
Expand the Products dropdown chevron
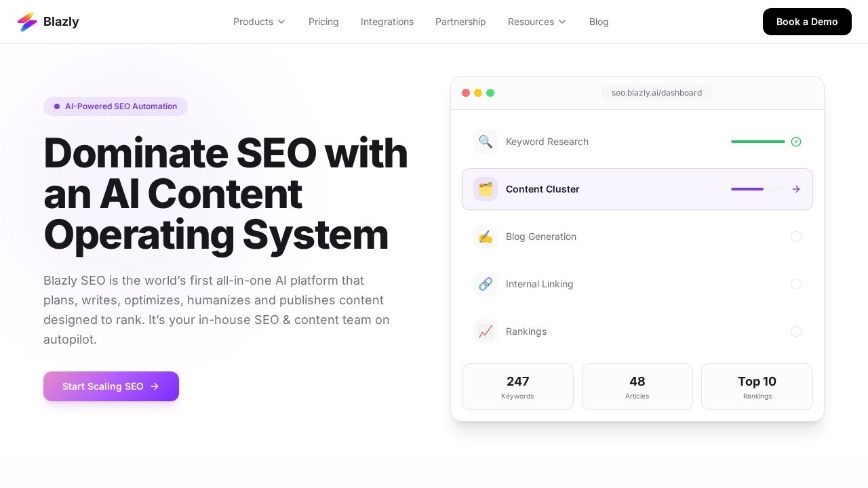(x=281, y=22)
